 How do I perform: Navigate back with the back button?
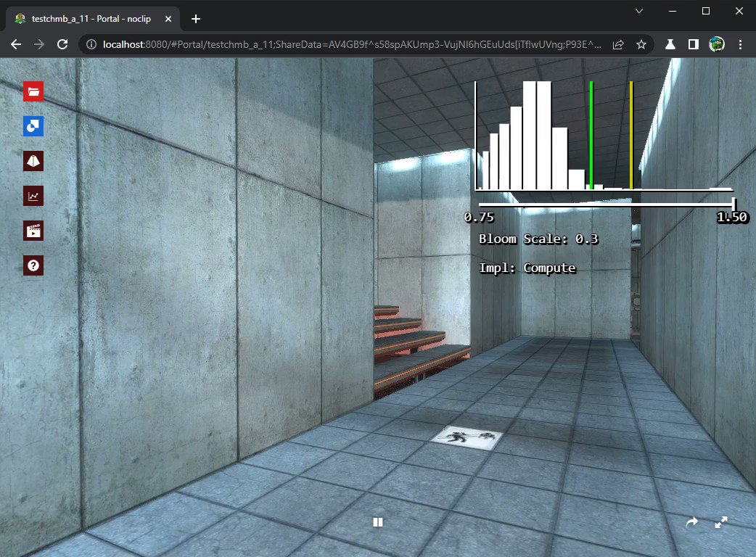[x=15, y=44]
